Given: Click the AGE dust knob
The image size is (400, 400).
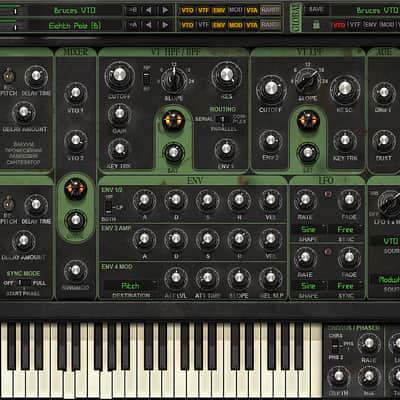Looking at the screenshot, I should tap(384, 141).
